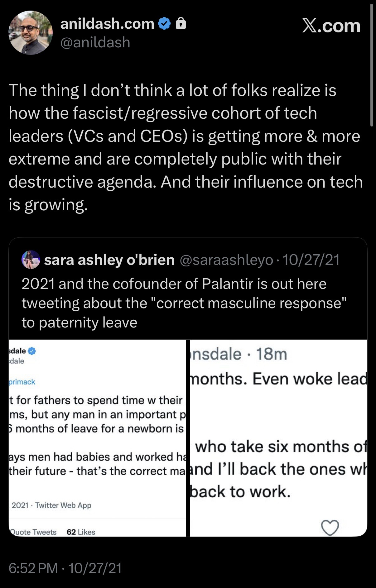Click the 62 Likes count
The height and width of the screenshot is (588, 376).
[81, 532]
